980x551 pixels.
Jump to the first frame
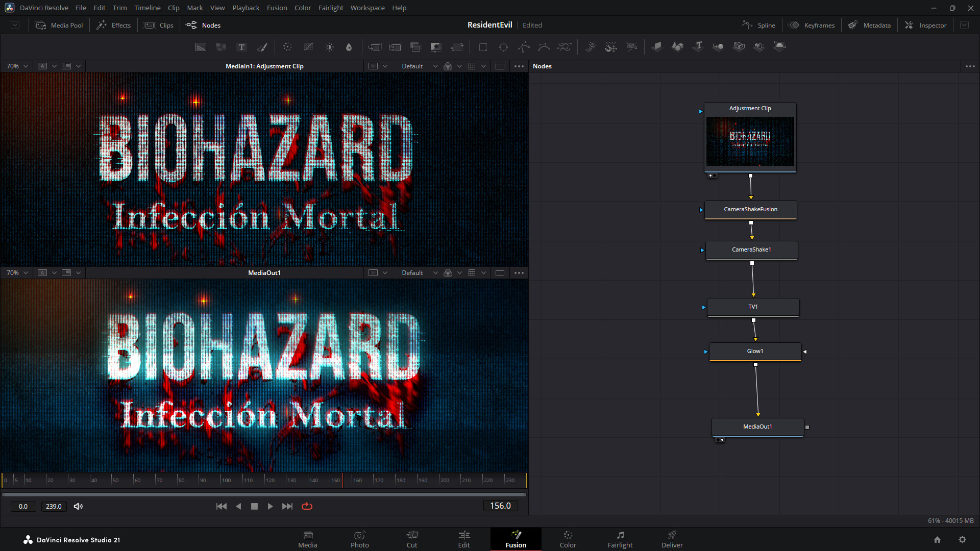(x=221, y=506)
